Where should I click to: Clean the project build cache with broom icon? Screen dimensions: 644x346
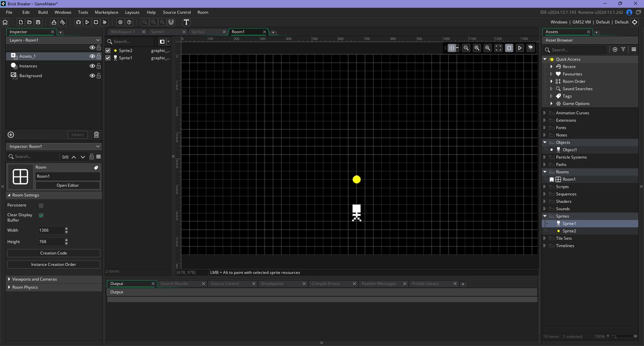106,23
